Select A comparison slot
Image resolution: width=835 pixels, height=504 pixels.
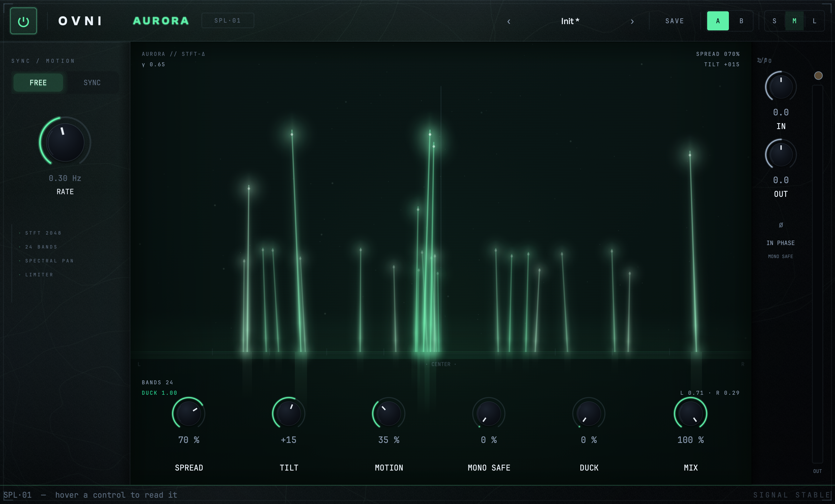coord(718,21)
